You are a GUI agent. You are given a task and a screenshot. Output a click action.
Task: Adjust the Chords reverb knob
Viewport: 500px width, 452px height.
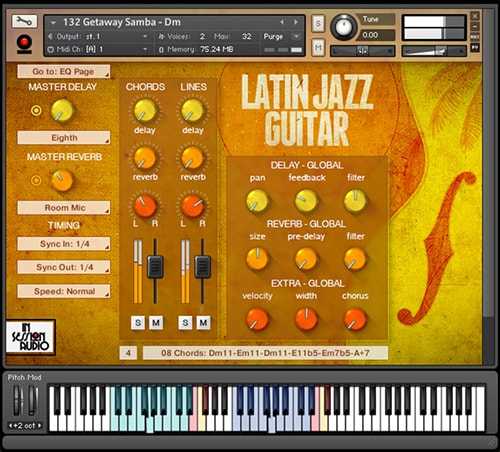point(145,158)
